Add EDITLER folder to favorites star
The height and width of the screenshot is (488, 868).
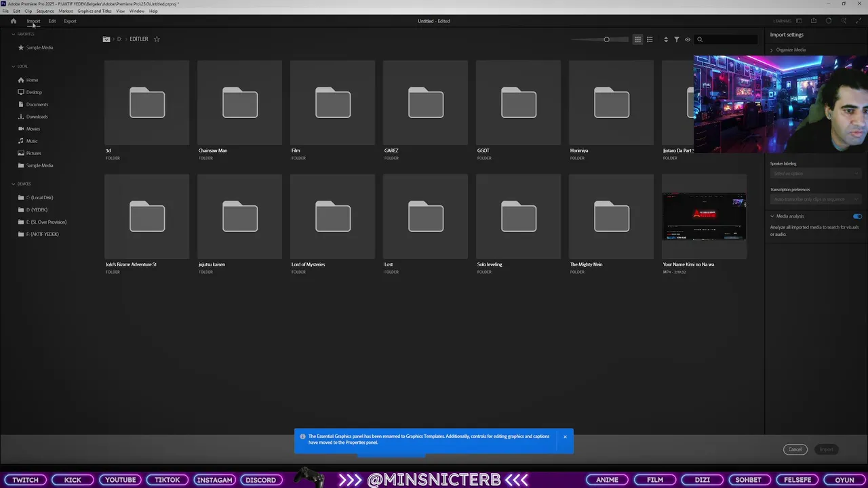(x=157, y=39)
